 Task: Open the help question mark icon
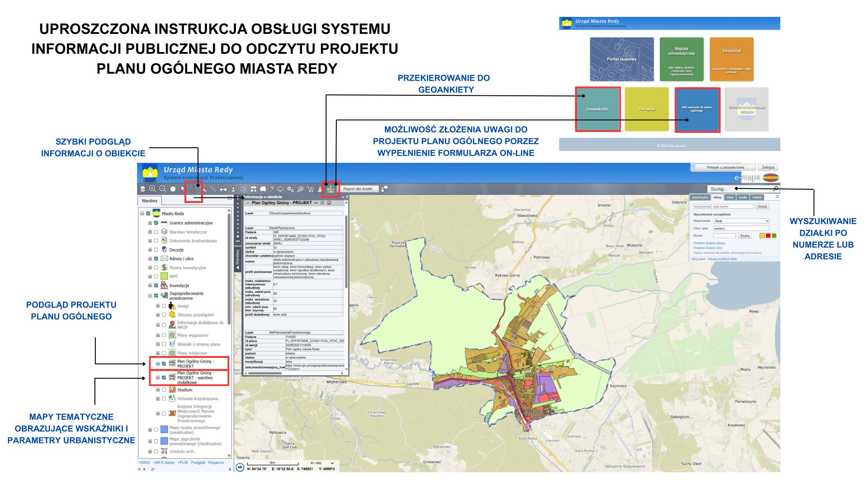pos(272,189)
